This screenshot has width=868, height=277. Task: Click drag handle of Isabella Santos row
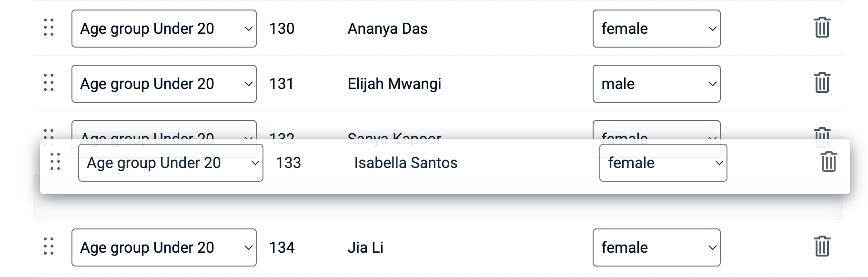55,162
